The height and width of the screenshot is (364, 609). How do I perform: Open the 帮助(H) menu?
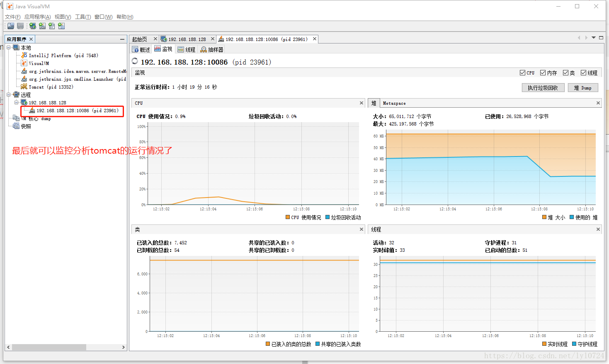(125, 17)
